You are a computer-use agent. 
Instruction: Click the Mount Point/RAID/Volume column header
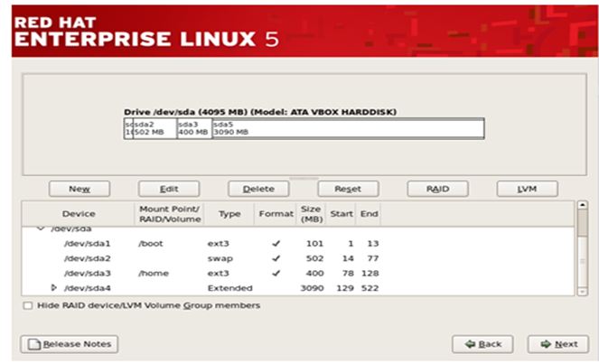tap(170, 214)
